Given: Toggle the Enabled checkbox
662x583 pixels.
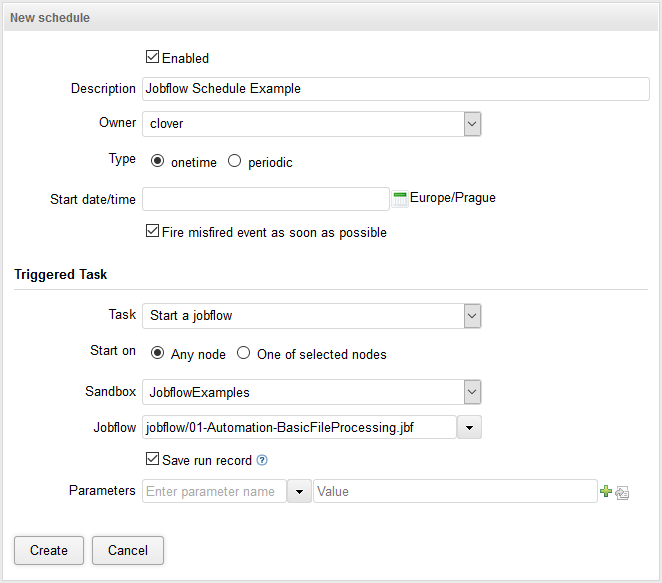Looking at the screenshot, I should click(153, 58).
